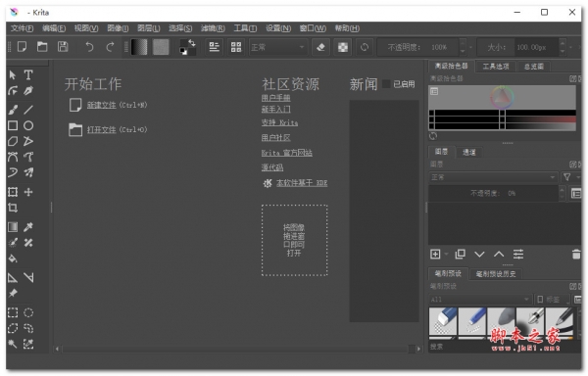Select the Polygon tool

(x=13, y=141)
